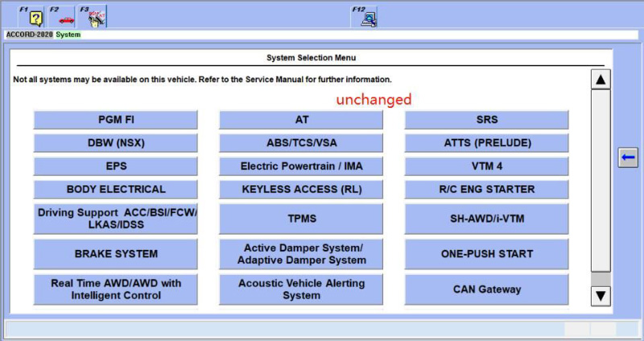Screen dimensions: 644x341
Task: Go back with blue left arrow
Action: [628, 157]
